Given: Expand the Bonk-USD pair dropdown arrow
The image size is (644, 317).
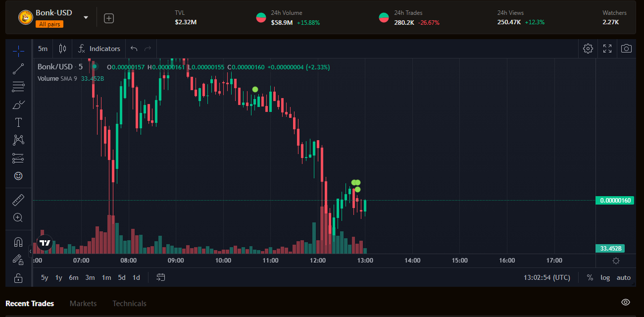Looking at the screenshot, I should (x=86, y=17).
